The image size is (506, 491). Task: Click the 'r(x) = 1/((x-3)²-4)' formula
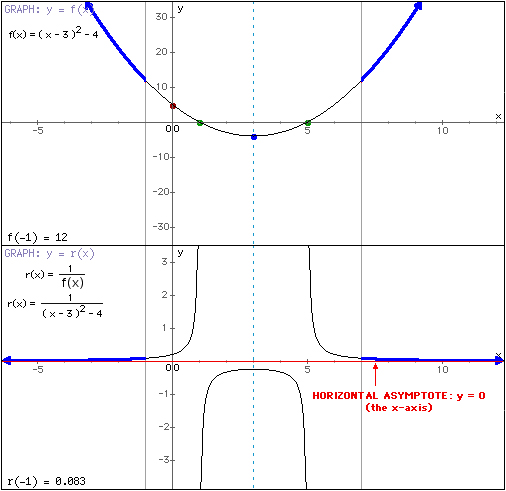(x=55, y=306)
